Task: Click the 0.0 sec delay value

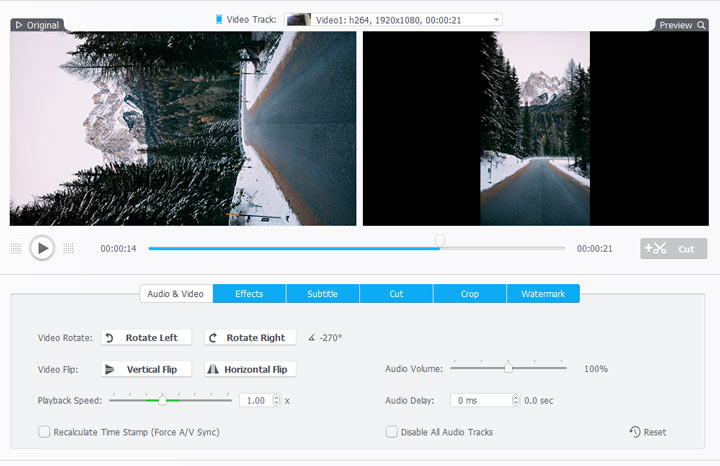Action: [539, 400]
